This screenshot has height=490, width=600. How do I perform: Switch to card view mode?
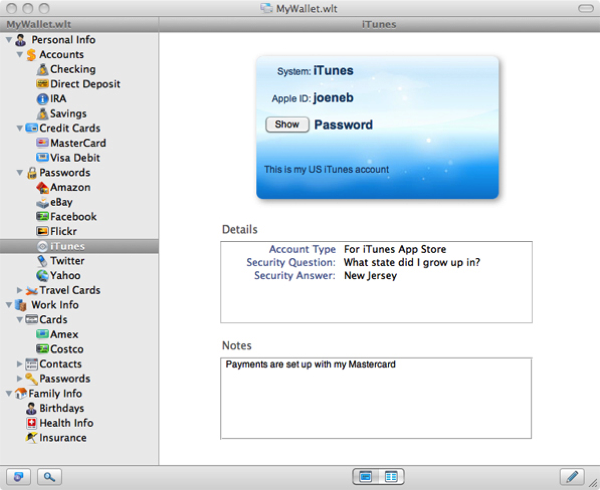(366, 476)
